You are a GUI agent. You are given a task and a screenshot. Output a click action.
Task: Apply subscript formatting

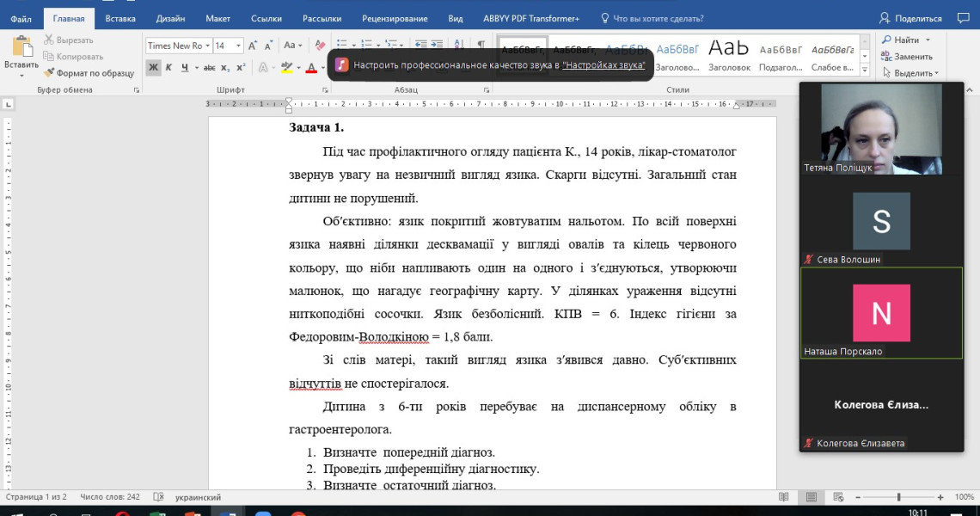point(225,68)
